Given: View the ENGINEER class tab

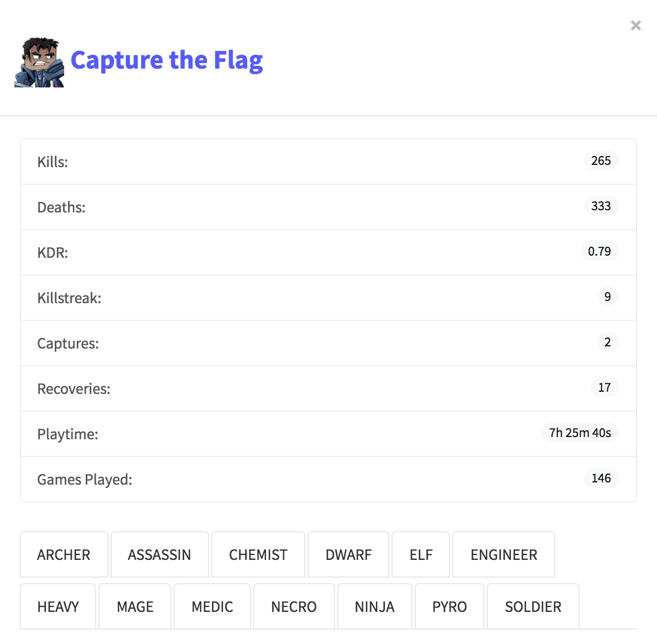Looking at the screenshot, I should pyautogui.click(x=504, y=555).
